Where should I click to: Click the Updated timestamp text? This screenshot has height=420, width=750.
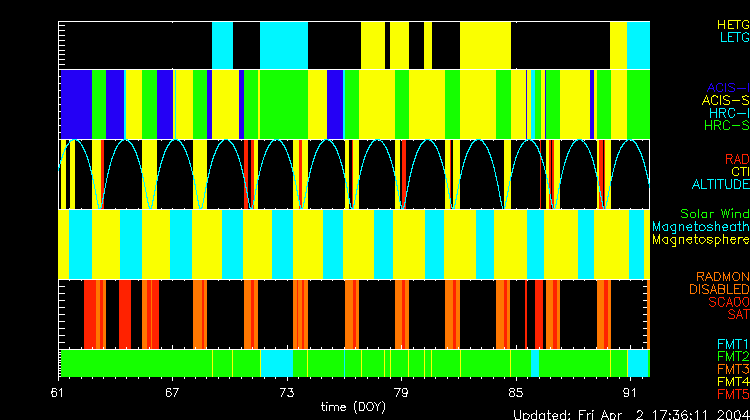(x=630, y=413)
